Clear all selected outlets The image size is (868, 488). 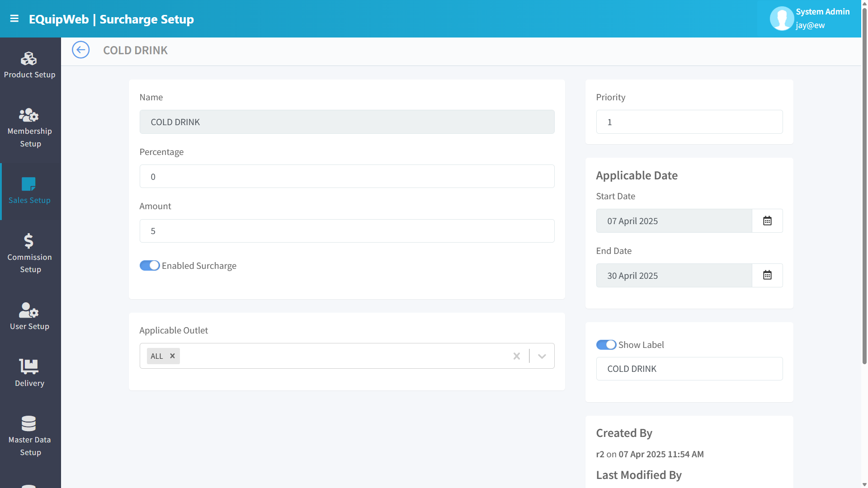(517, 356)
